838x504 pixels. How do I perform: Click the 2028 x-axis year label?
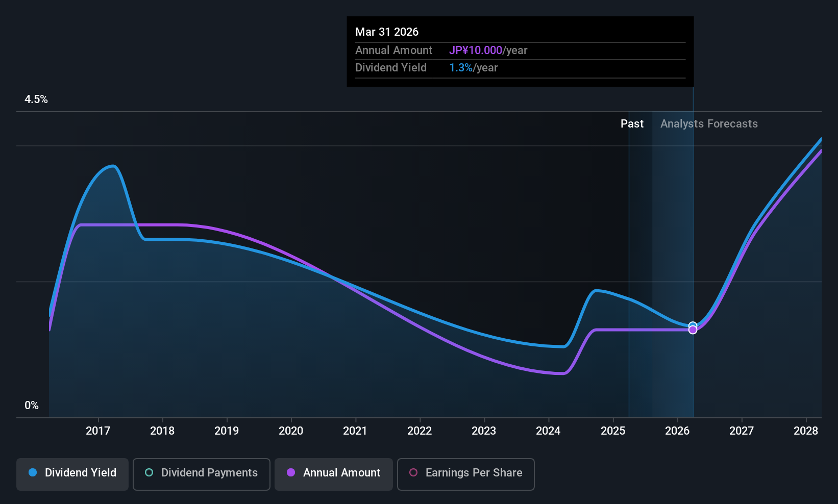coord(806,431)
